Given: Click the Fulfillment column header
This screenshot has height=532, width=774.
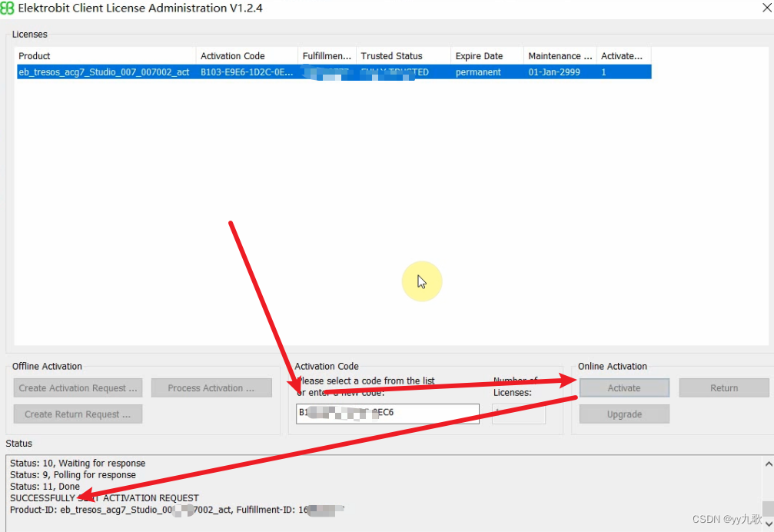Looking at the screenshot, I should pos(327,56).
